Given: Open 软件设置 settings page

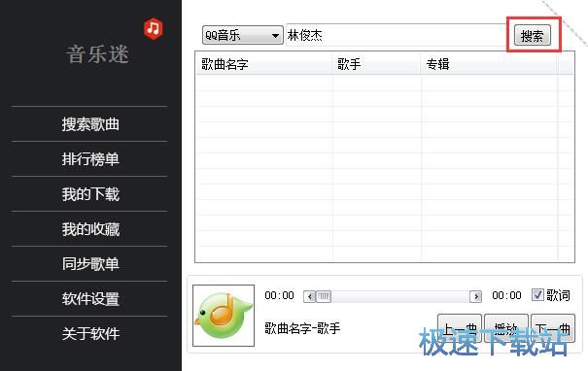Looking at the screenshot, I should pos(90,299).
